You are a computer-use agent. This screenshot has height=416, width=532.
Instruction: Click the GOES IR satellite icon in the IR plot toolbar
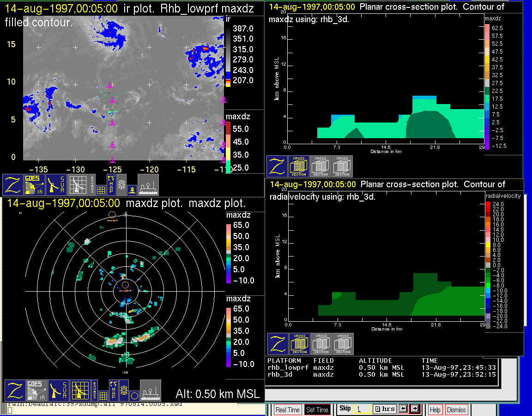[x=35, y=184]
